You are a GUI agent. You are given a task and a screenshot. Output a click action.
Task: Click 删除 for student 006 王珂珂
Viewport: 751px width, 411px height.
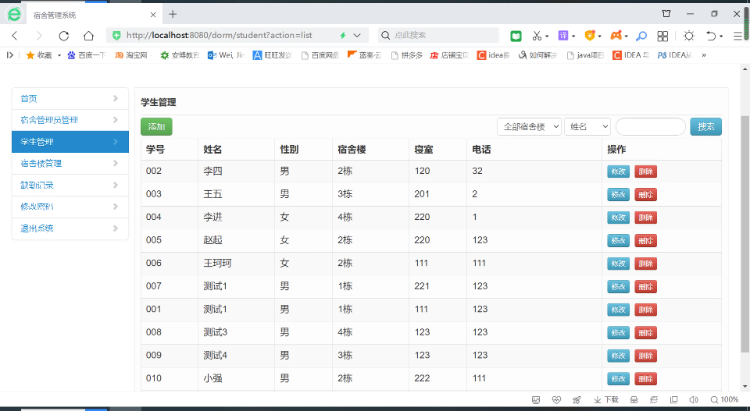[x=646, y=263]
